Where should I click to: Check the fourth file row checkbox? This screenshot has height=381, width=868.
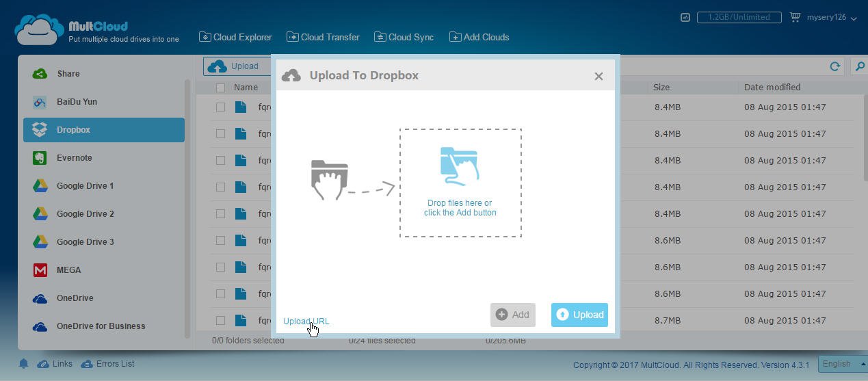[x=220, y=187]
